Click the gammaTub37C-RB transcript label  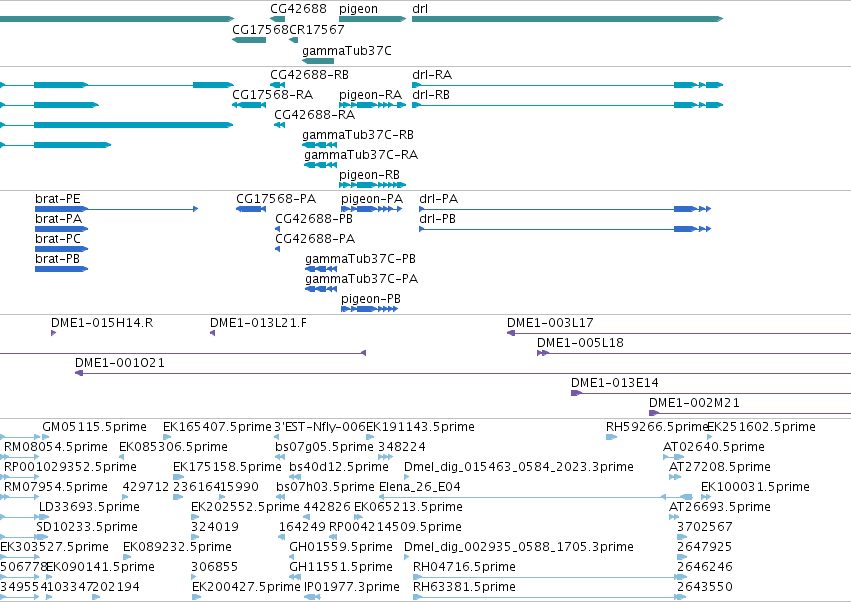(358, 135)
